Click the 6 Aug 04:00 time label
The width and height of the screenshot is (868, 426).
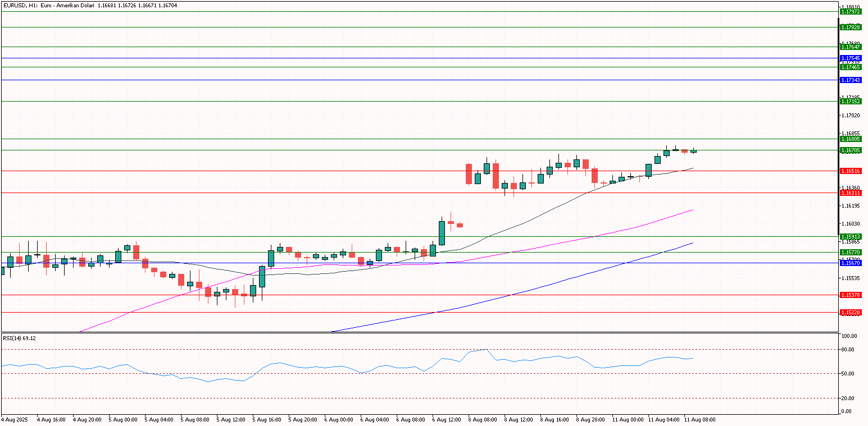[374, 419]
